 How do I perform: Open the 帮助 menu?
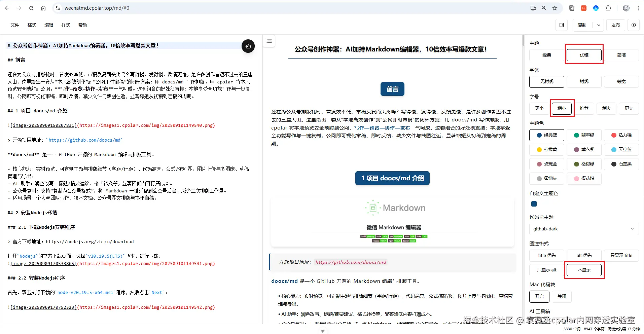coord(83,25)
